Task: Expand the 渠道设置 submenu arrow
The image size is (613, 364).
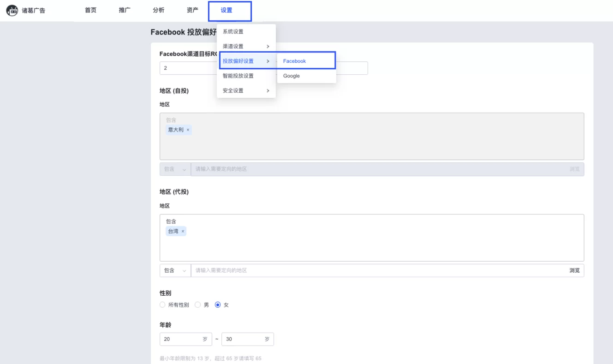Action: click(268, 47)
